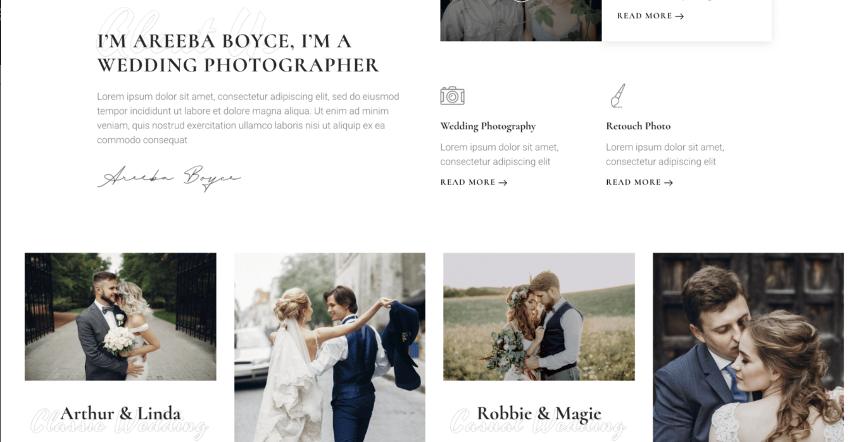Click the paintbrush icon above Retouch Photo
Screen dimensions: 868x442
click(618, 96)
